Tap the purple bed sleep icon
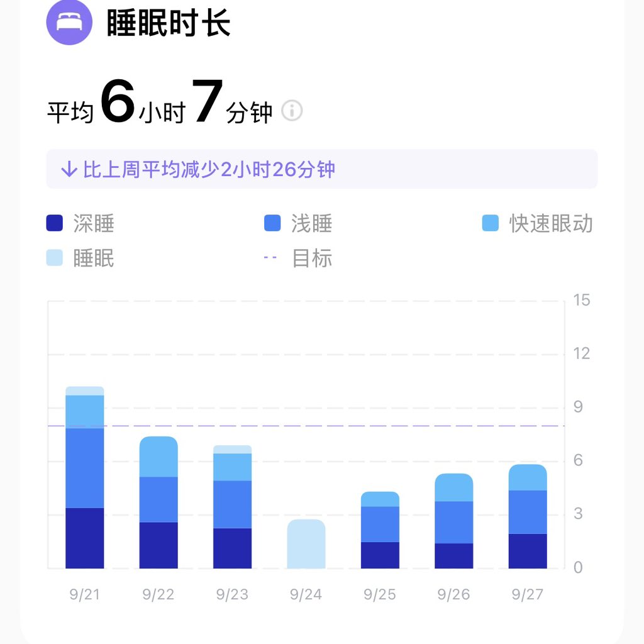Viewport: 644px width, 644px height. [69, 22]
